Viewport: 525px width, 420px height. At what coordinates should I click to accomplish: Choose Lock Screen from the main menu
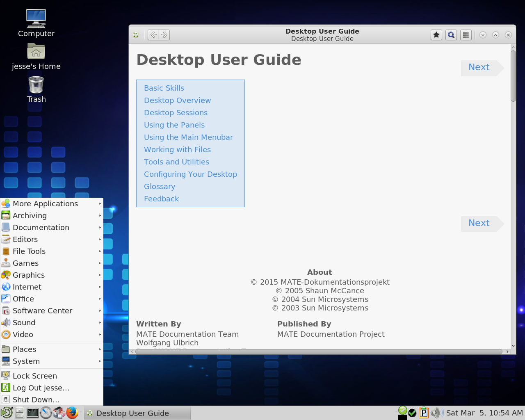click(x=52, y=376)
